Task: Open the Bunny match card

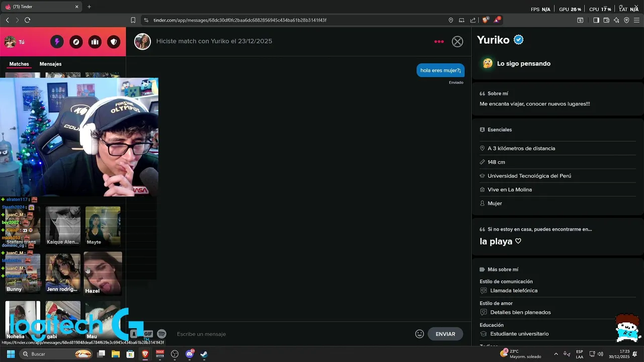Action: click(x=23, y=273)
